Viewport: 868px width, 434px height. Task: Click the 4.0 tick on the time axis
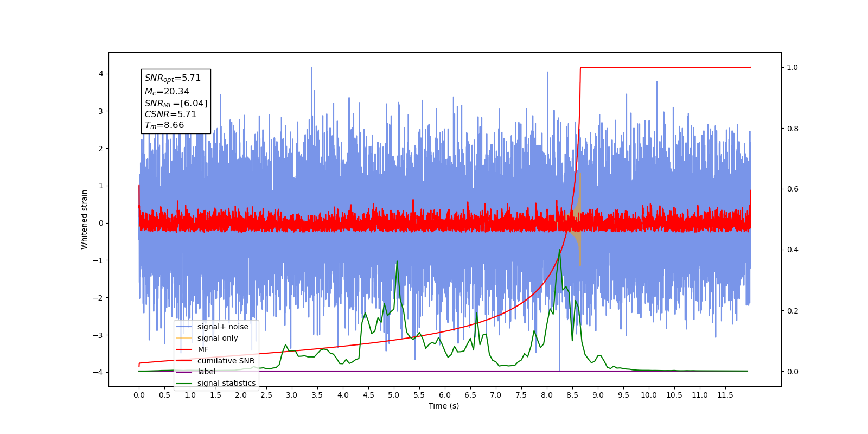pos(343,395)
